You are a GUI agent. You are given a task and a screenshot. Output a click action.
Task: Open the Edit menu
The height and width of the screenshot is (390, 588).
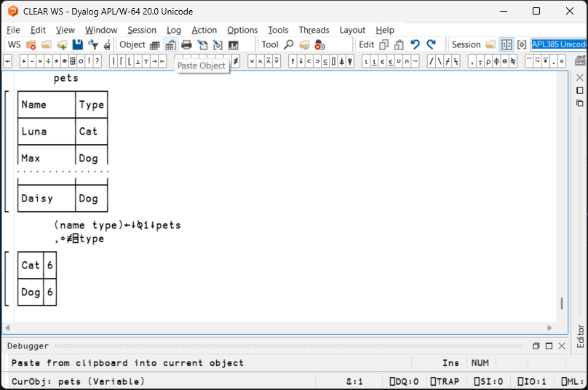[38, 30]
